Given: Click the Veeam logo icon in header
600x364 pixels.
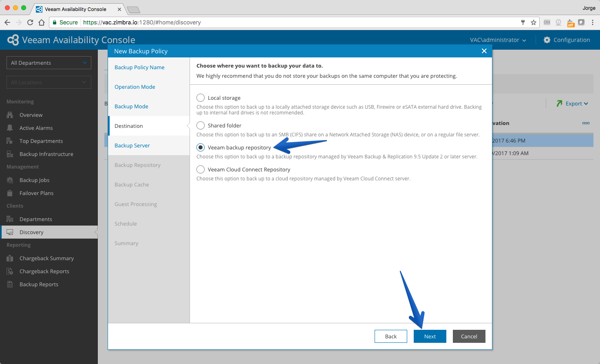Looking at the screenshot, I should (x=13, y=40).
